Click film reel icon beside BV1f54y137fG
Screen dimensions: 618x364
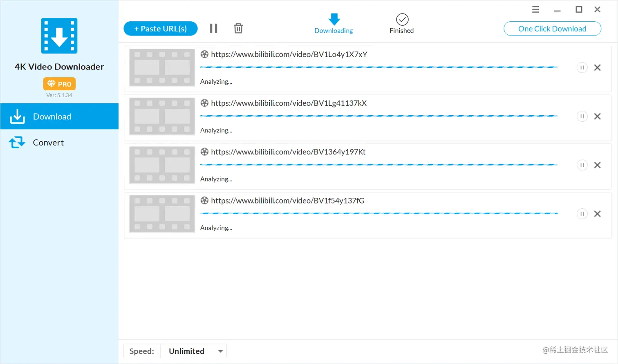point(204,201)
